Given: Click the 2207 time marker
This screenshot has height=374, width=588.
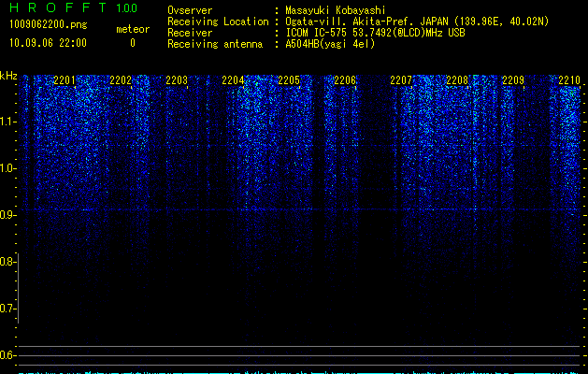Looking at the screenshot, I should pos(401,80).
